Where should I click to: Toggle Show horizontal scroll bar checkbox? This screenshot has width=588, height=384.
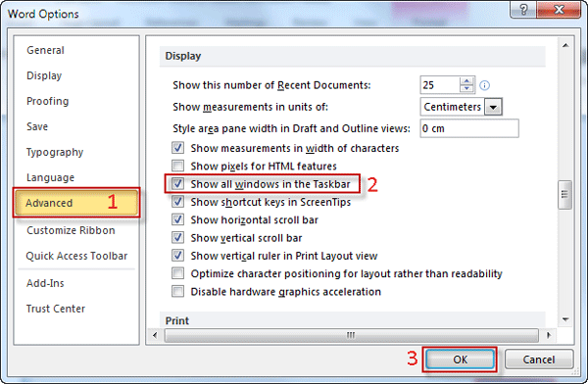coord(177,219)
